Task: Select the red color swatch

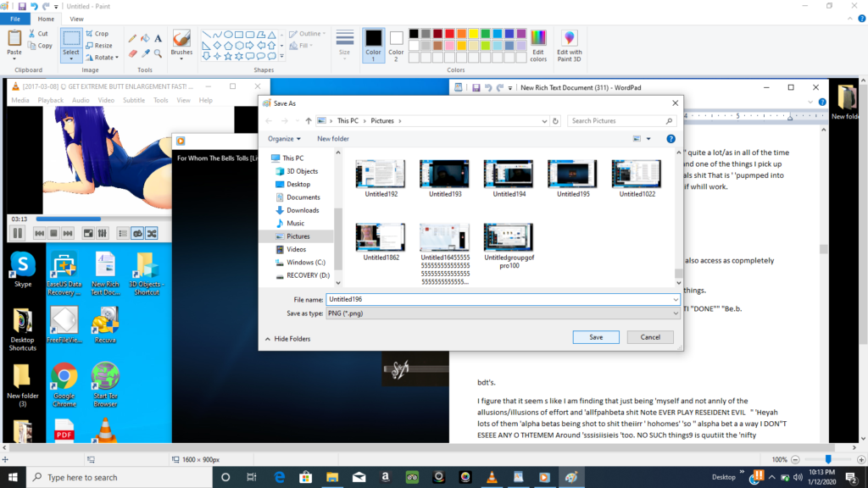Action: 449,34
